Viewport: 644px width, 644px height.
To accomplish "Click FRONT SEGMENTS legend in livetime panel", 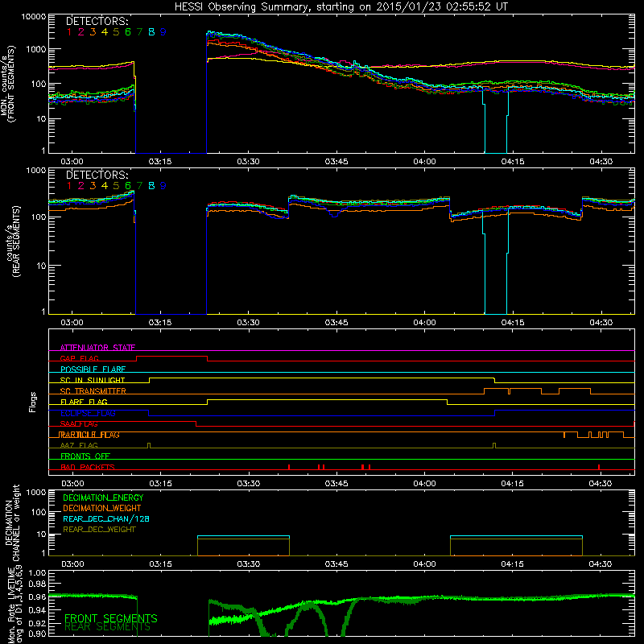I will [111, 618].
